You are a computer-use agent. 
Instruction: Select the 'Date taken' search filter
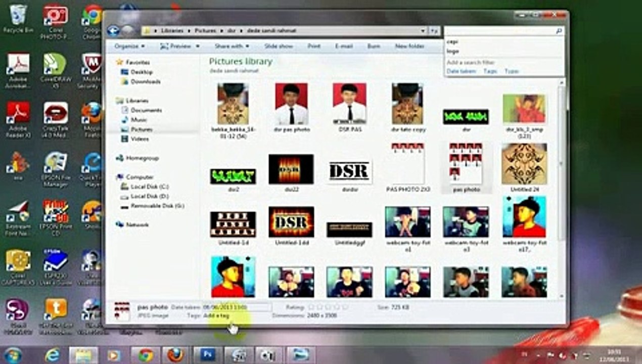click(462, 71)
